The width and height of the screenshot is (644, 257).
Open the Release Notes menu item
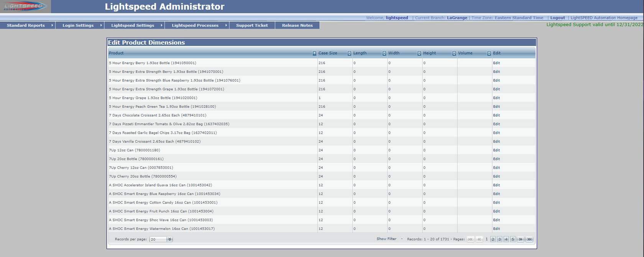pyautogui.click(x=297, y=25)
